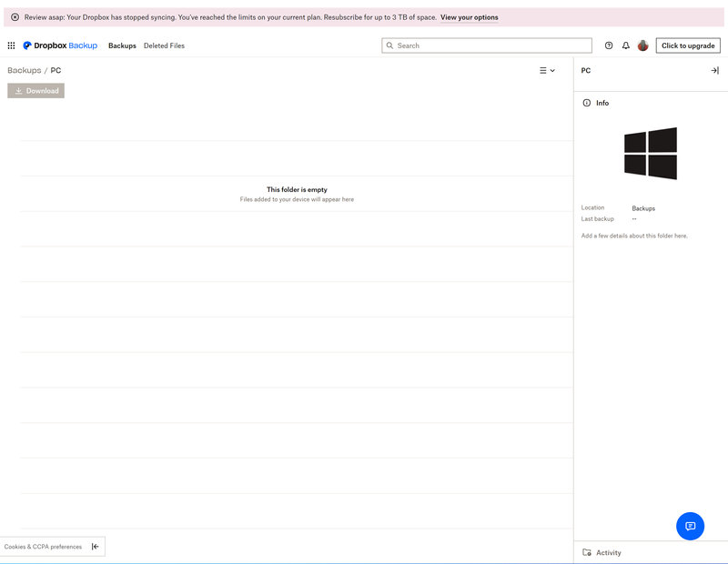Switch to the Backups tab
This screenshot has height=564, width=728.
(x=122, y=45)
